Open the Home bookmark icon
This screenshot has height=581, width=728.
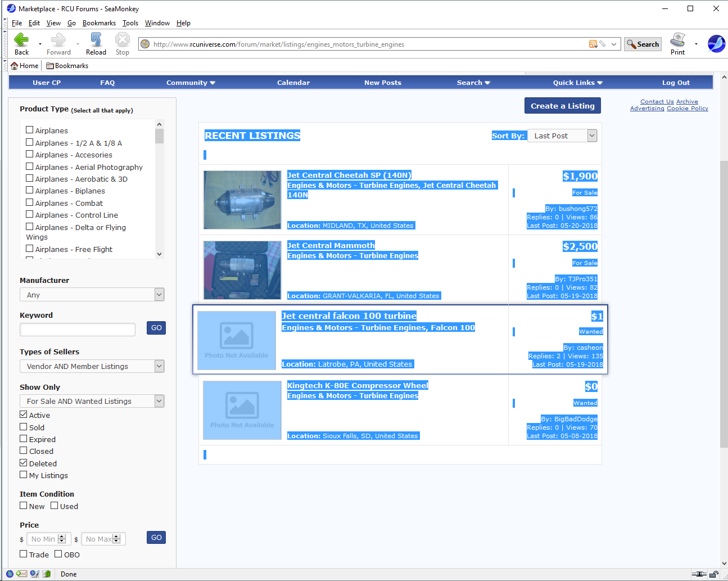[x=15, y=66]
